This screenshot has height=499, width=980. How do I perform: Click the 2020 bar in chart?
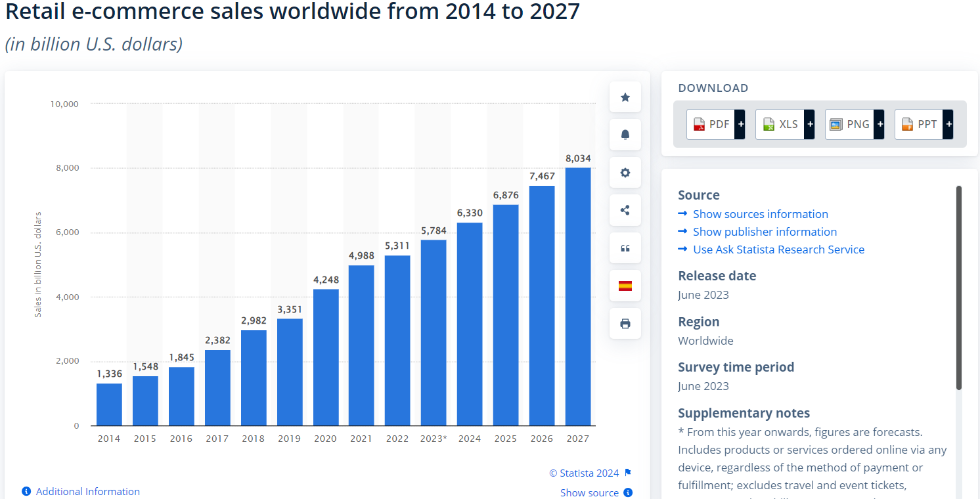[326, 357]
